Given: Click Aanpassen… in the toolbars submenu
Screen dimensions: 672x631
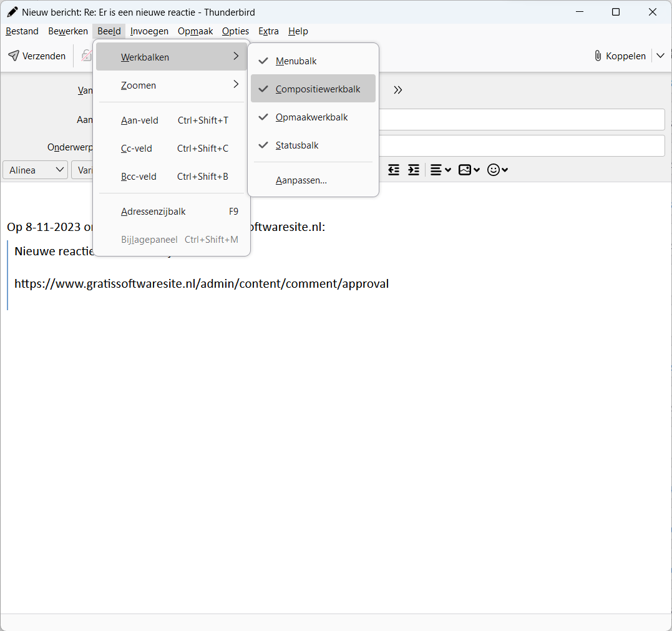Looking at the screenshot, I should [301, 180].
